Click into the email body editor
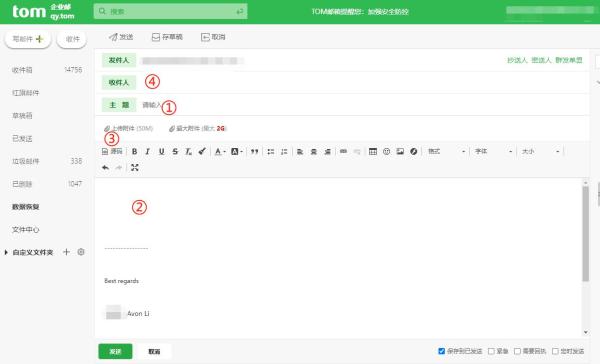The height and width of the screenshot is (364, 600). [x=338, y=257]
